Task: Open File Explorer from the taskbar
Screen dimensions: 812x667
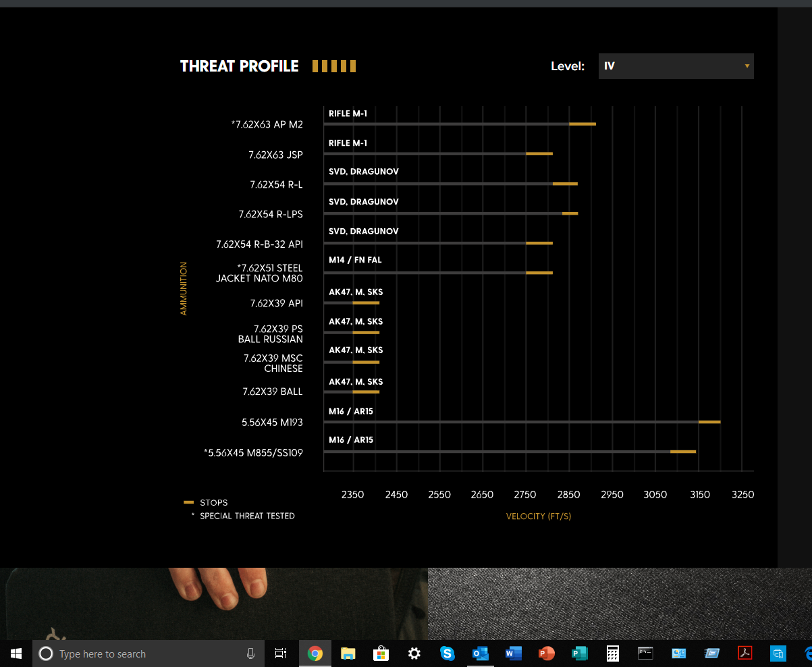Action: click(348, 653)
